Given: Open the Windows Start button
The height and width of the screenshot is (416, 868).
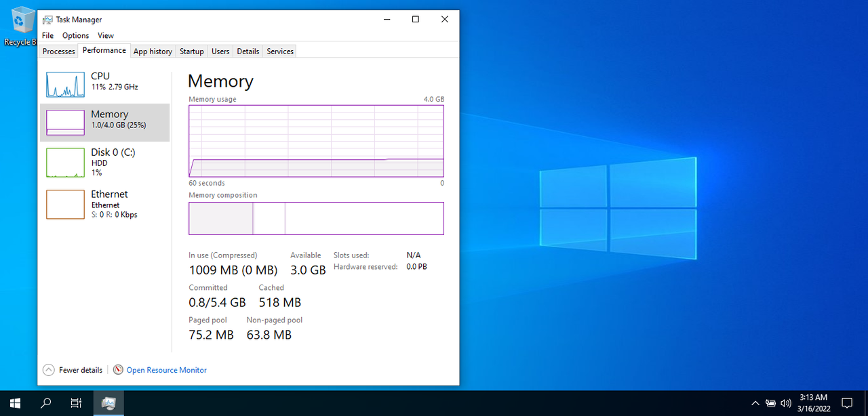Looking at the screenshot, I should (x=15, y=403).
